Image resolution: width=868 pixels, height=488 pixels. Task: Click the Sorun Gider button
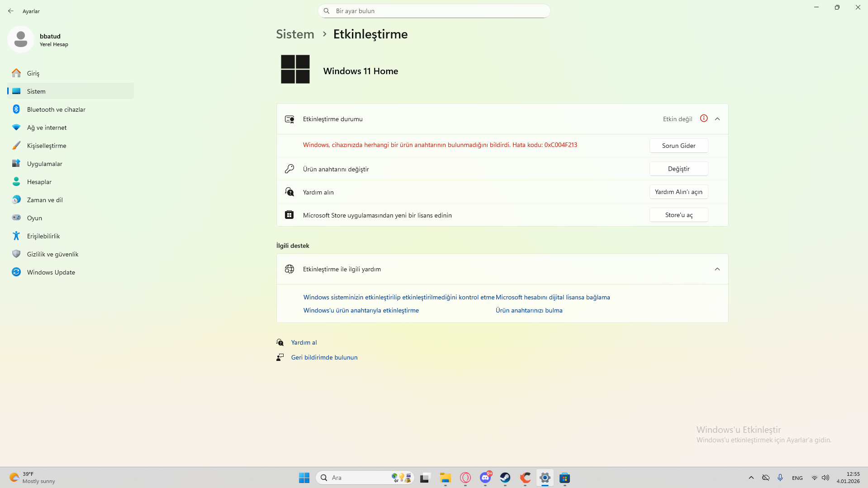point(678,146)
